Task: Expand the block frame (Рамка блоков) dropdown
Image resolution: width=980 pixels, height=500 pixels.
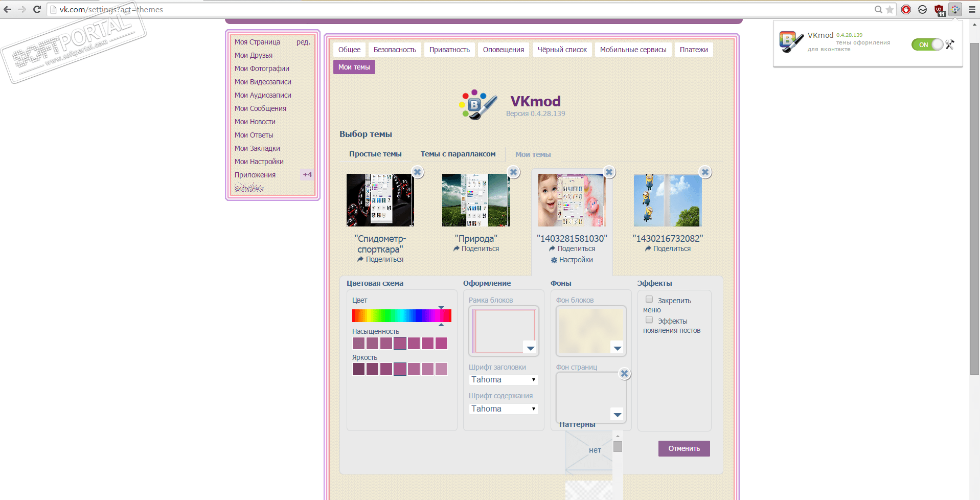Action: coord(530,348)
